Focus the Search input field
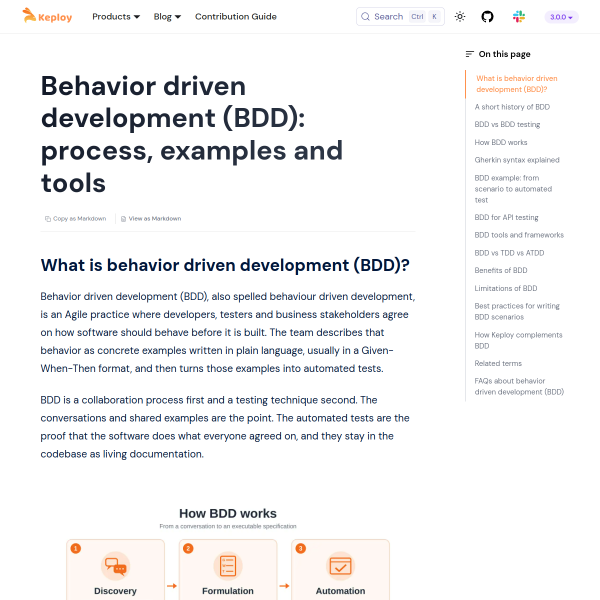Screen dimensions: 600x600 point(400,16)
